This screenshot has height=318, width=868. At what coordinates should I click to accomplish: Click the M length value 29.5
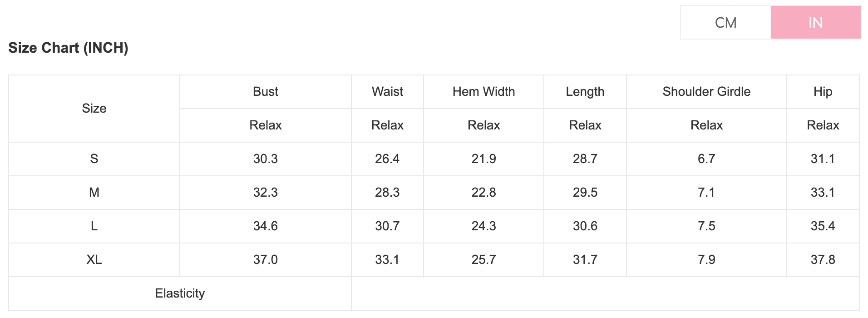(585, 193)
